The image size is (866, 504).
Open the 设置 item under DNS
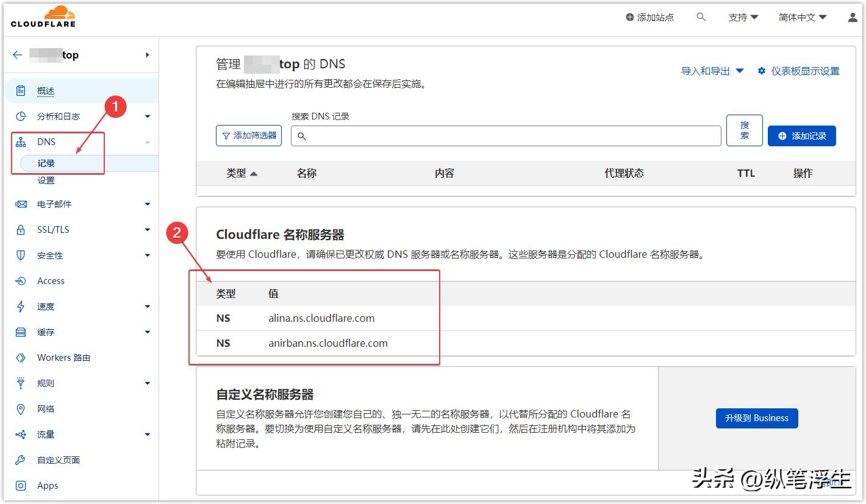click(x=46, y=180)
